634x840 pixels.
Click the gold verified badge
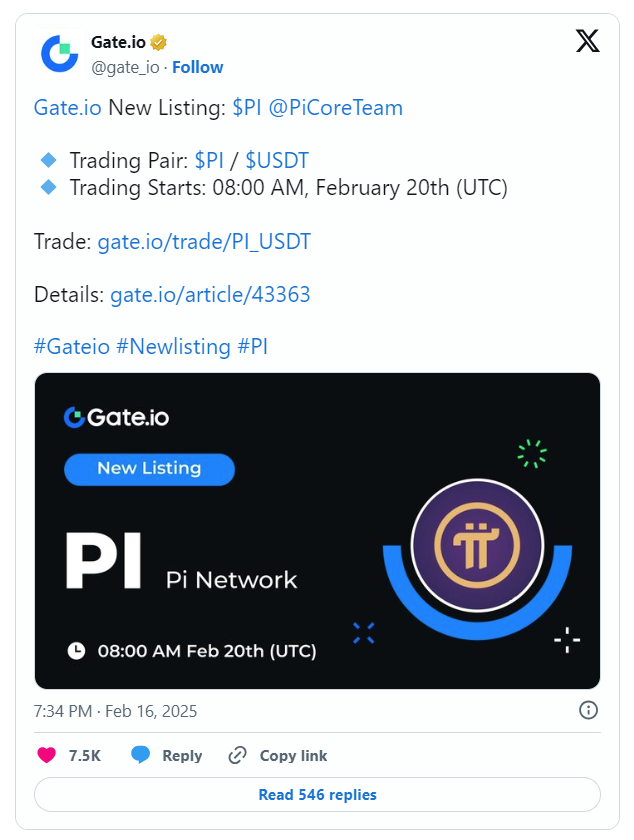coord(160,41)
